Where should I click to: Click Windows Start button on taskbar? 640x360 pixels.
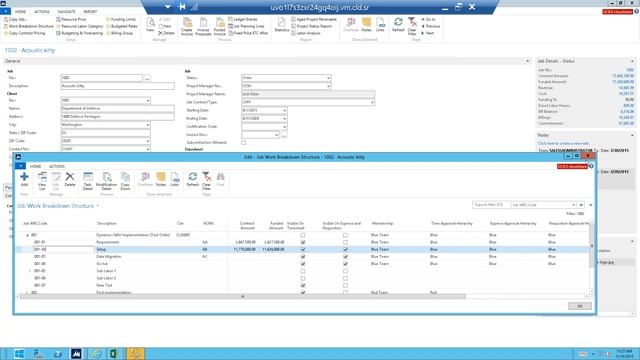[19, 353]
